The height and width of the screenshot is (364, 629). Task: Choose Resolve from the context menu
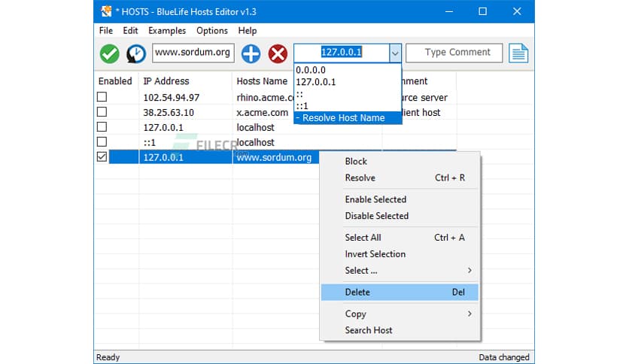tap(400, 177)
